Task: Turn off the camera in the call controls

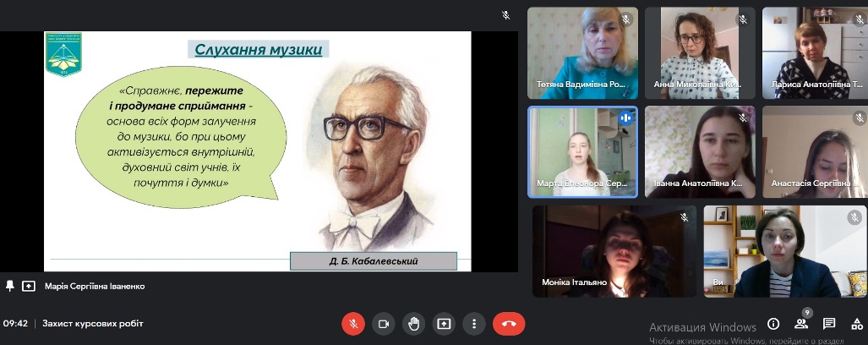Action: [x=383, y=324]
